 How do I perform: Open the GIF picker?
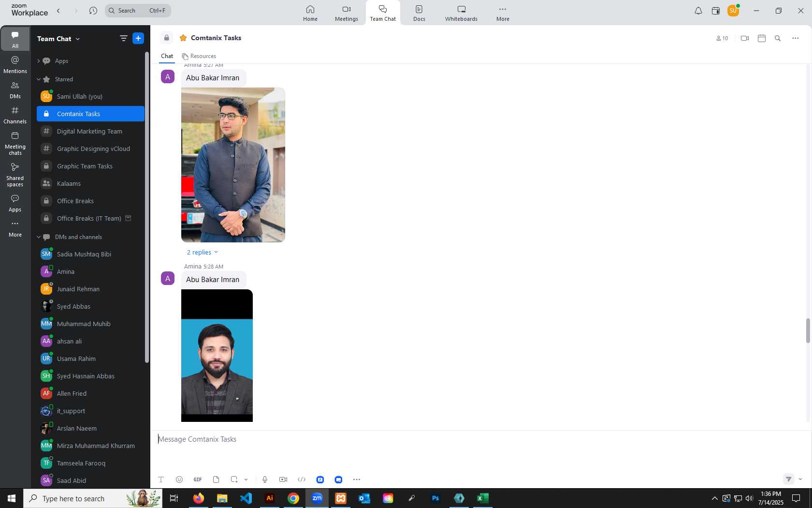198,479
